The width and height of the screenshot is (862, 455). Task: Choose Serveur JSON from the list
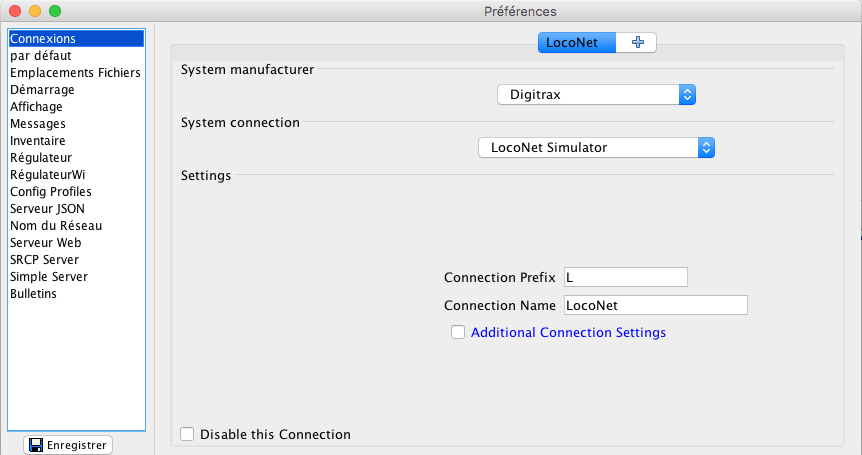pyautogui.click(x=47, y=209)
